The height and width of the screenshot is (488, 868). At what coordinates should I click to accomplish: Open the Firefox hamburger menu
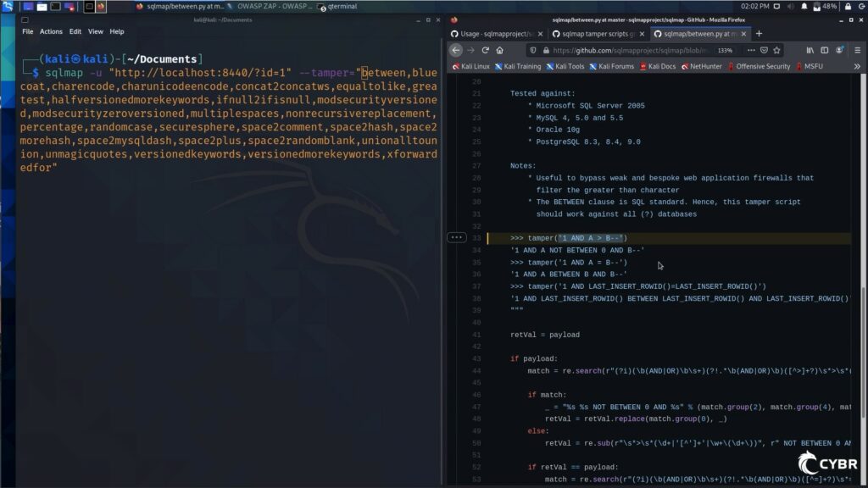[x=856, y=49]
